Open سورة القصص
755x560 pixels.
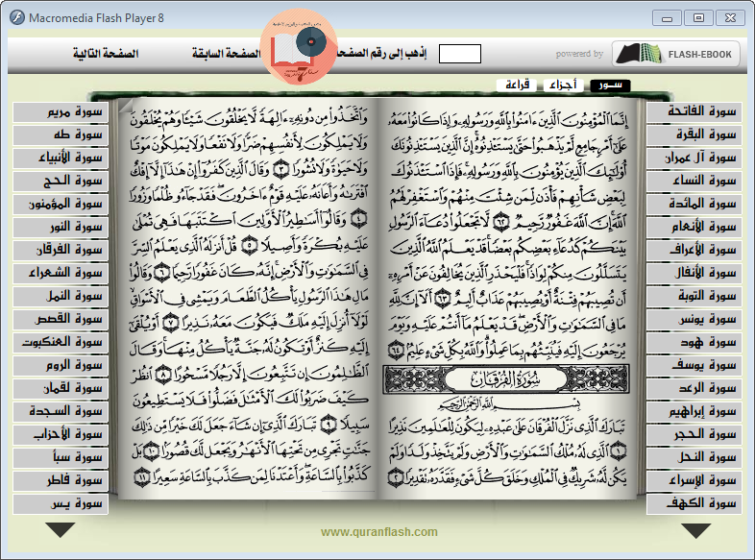[61, 319]
